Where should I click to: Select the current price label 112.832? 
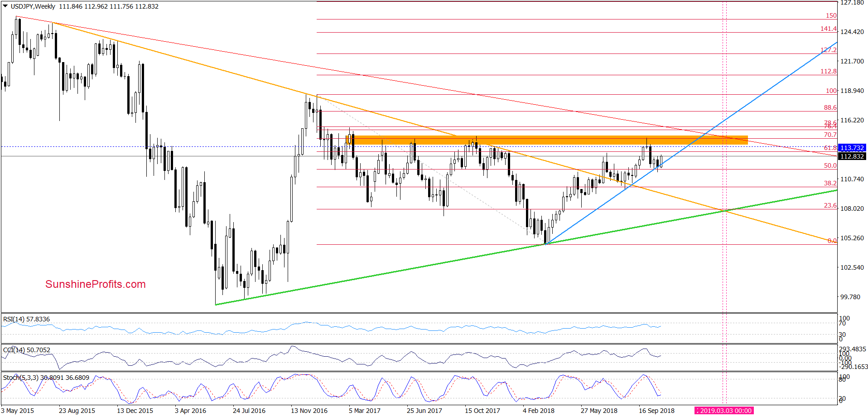coord(852,156)
